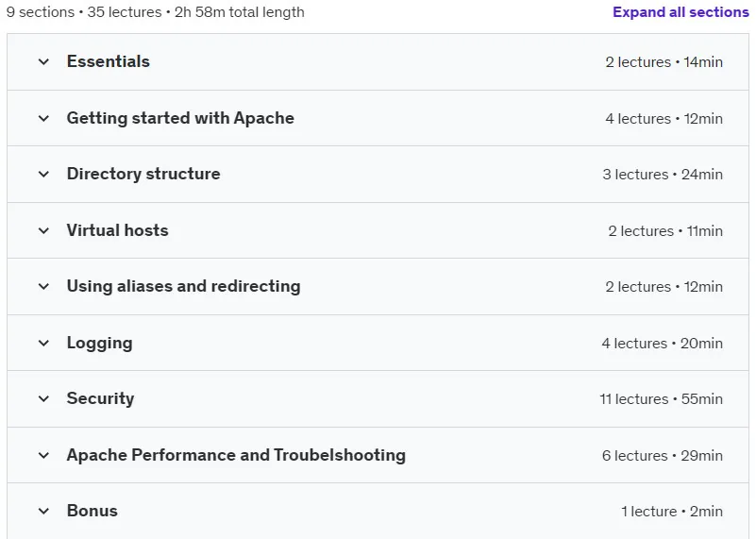Click chevron next to Using aliases and redirecting
756x539 pixels.
click(43, 286)
